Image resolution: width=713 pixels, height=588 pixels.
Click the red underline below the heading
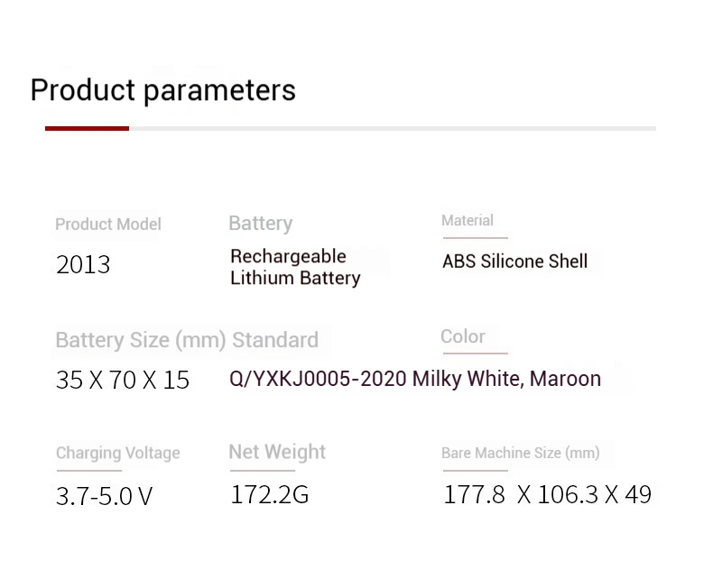87,128
